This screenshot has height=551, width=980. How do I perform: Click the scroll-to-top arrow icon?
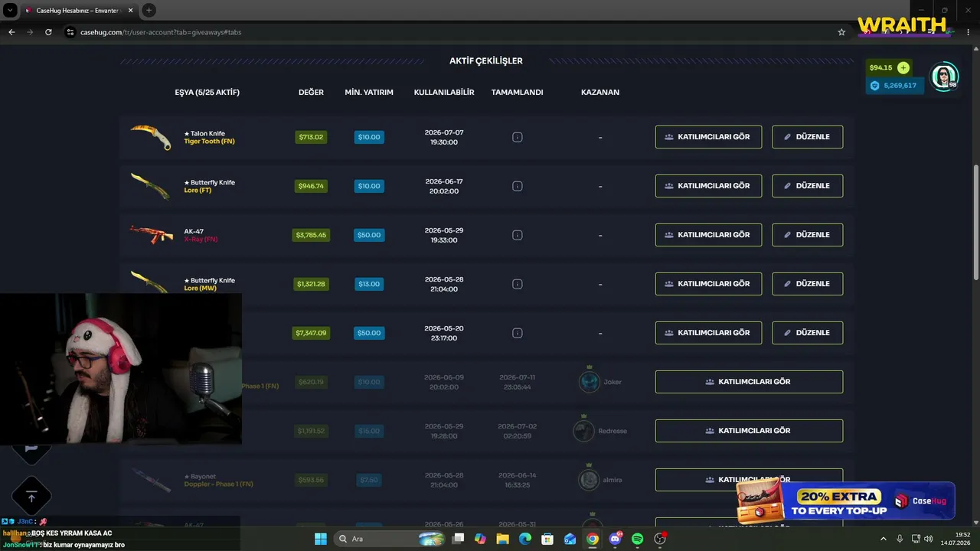31,497
